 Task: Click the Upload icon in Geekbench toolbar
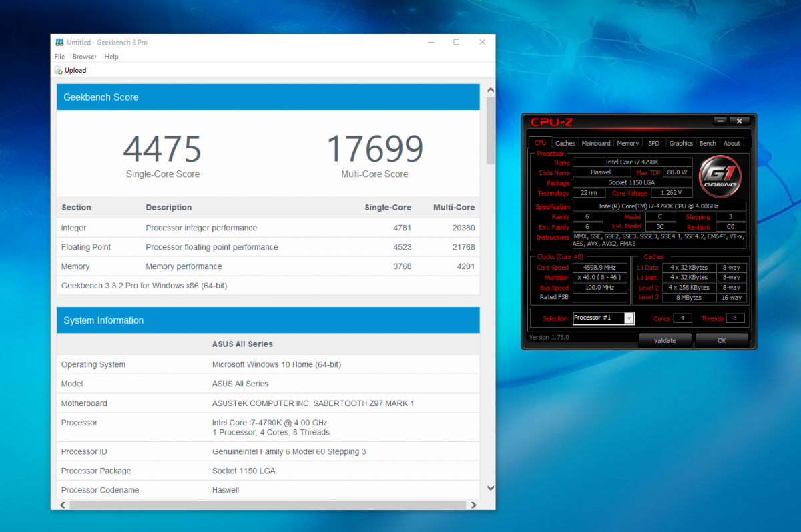coord(59,70)
